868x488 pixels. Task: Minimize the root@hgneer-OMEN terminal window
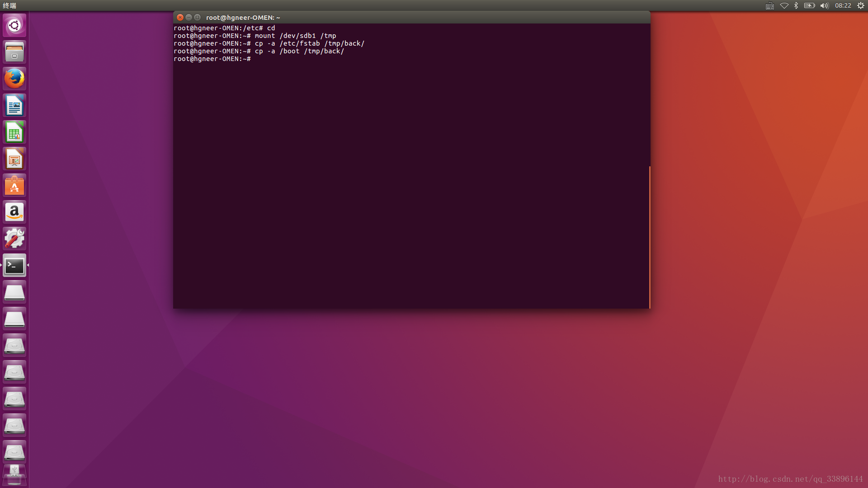(x=189, y=17)
